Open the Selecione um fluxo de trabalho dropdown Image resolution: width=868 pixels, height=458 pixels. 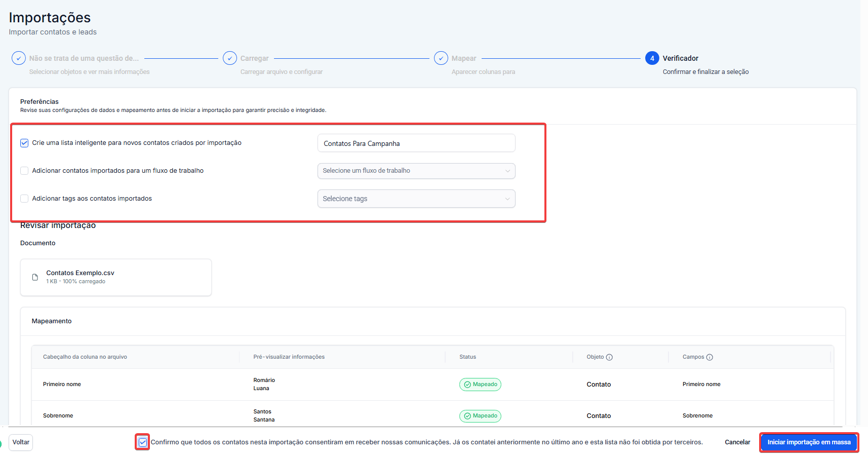(x=416, y=171)
